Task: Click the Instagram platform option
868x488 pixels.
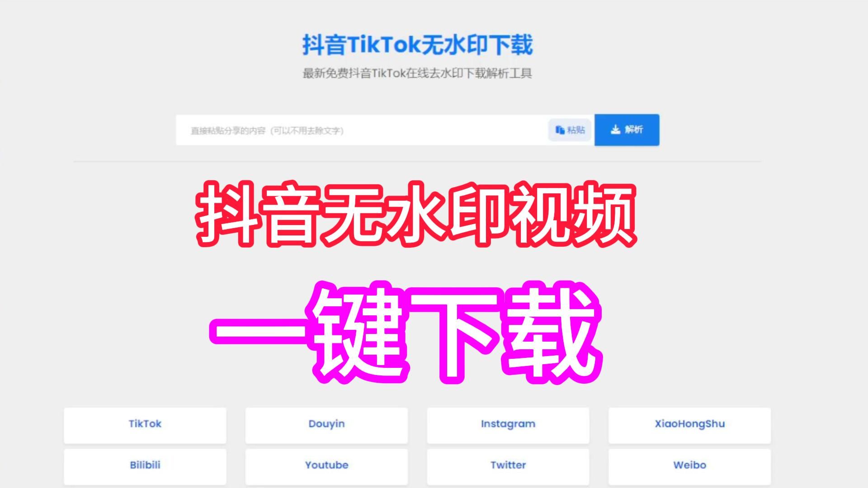Action: (x=507, y=424)
